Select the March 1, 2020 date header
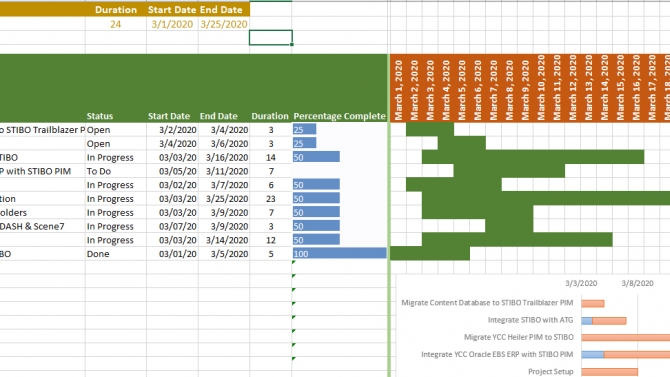This screenshot has width=670, height=377. point(399,90)
